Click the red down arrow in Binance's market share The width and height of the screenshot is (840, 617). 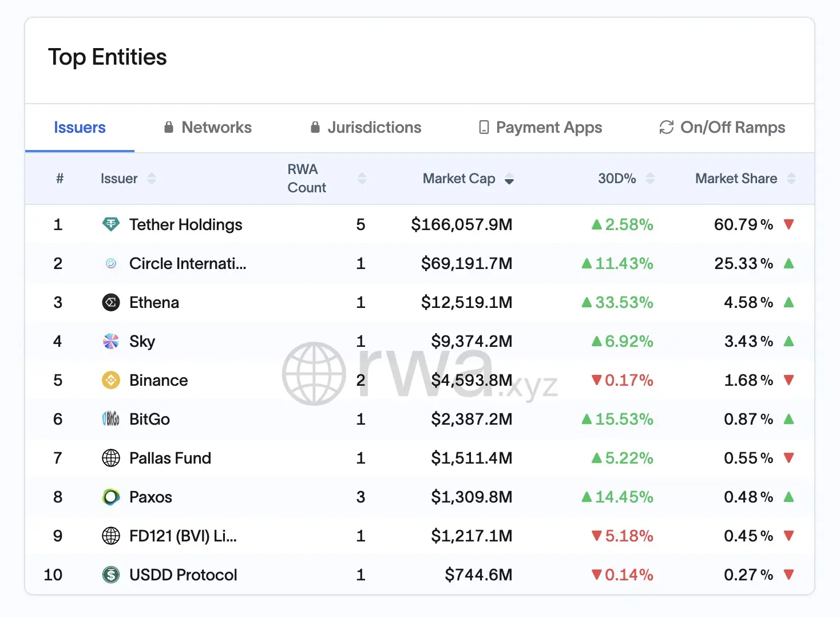click(789, 380)
